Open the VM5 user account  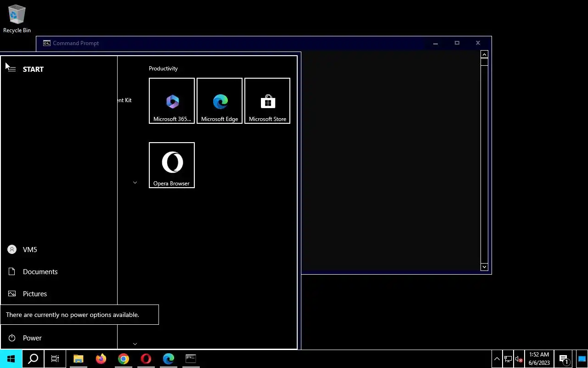tap(59, 249)
